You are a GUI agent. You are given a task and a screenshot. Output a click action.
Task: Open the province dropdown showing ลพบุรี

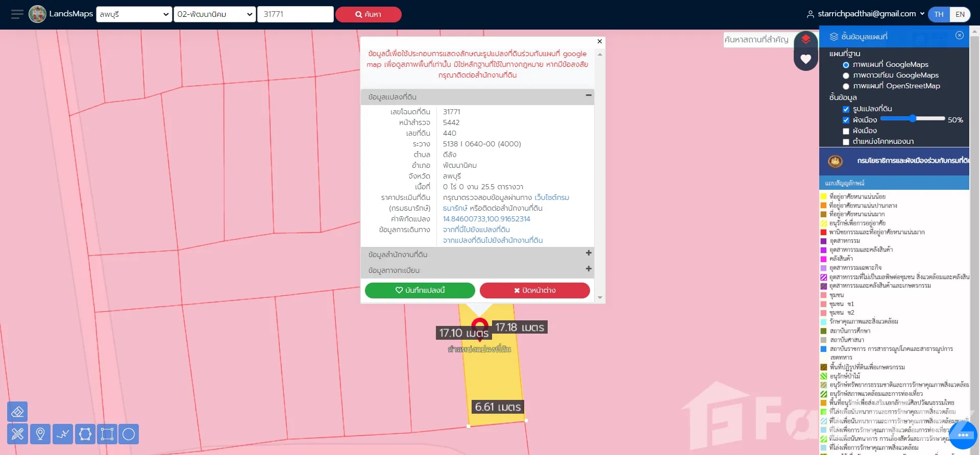[134, 14]
